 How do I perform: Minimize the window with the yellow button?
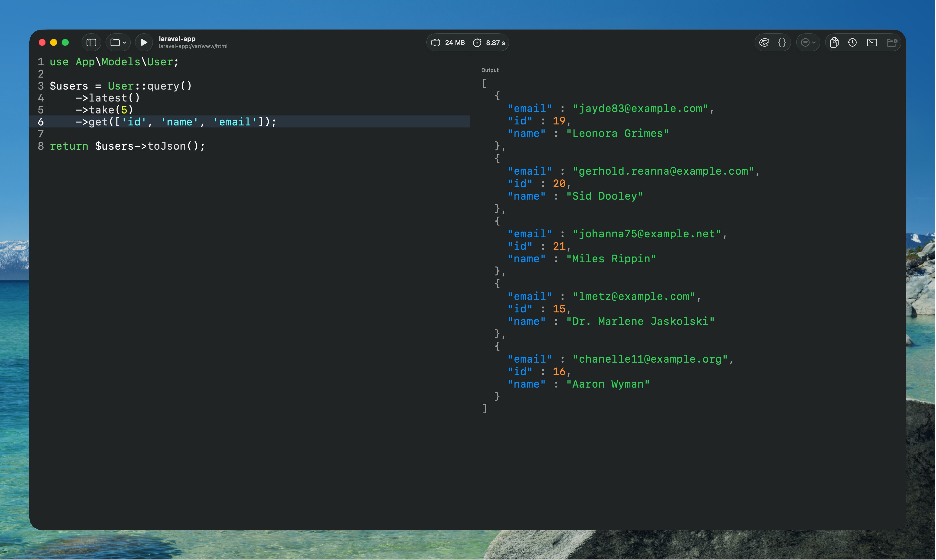[x=54, y=43]
